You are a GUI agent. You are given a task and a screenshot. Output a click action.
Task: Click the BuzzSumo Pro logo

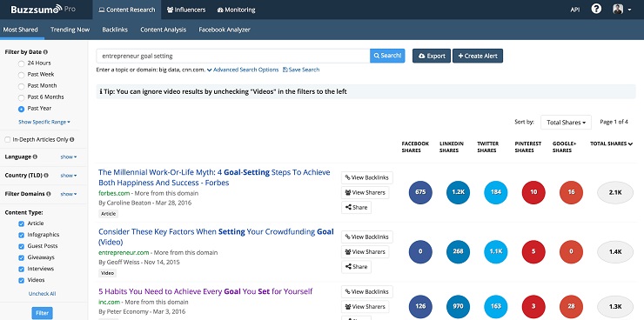pyautogui.click(x=43, y=9)
